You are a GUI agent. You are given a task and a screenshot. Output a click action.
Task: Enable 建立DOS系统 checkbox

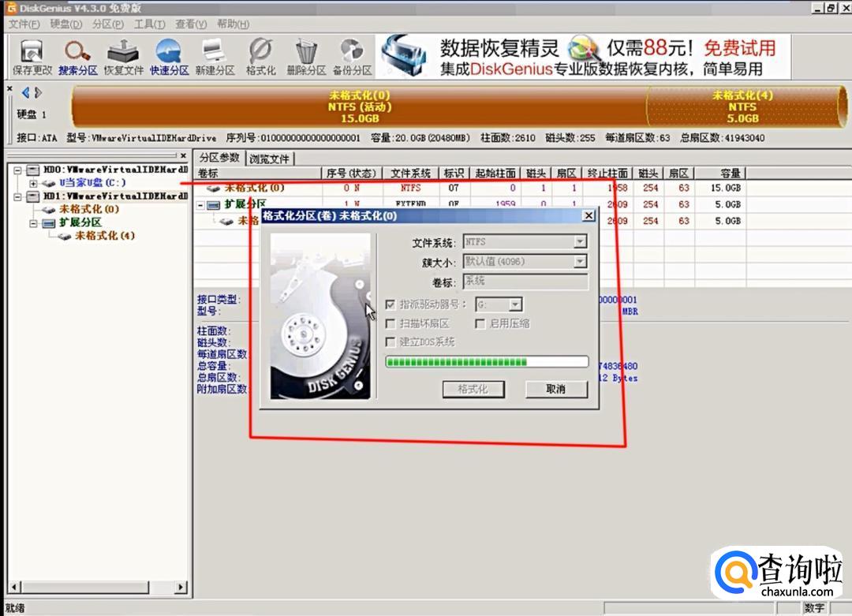point(390,342)
